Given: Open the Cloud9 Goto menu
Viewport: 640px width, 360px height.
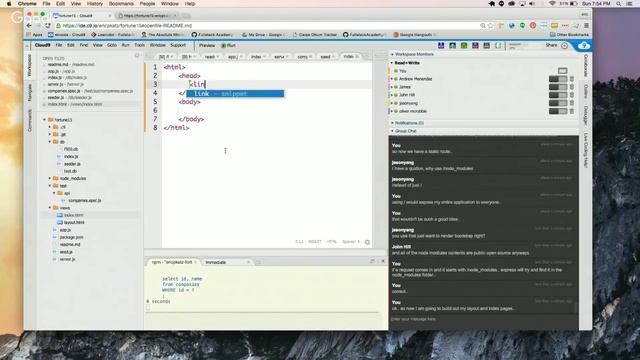Looking at the screenshot, I should (x=112, y=45).
